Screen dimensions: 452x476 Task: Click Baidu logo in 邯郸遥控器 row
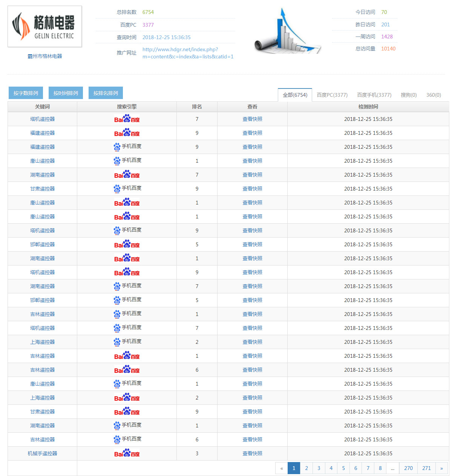click(127, 244)
